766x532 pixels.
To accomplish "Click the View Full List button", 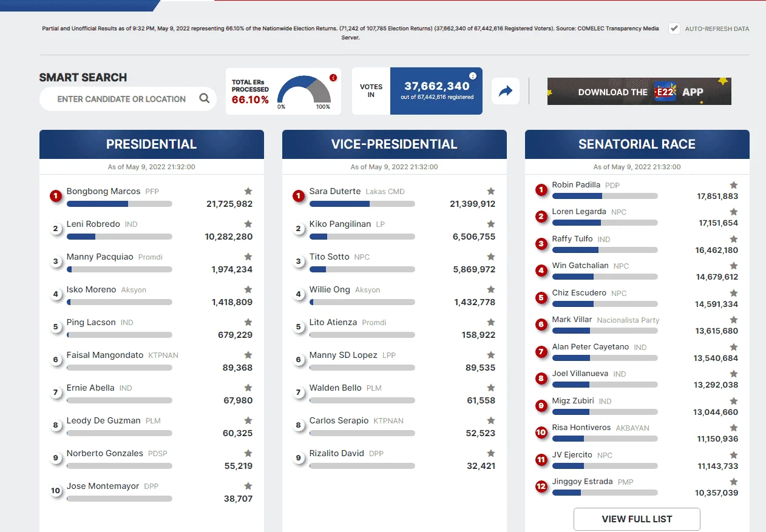I will click(637, 519).
